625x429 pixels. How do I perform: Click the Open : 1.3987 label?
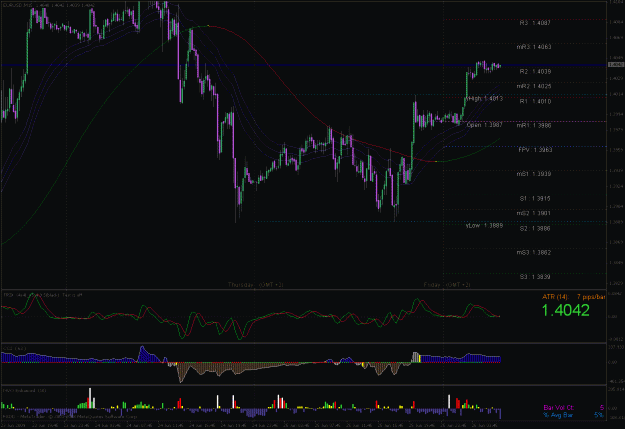484,125
